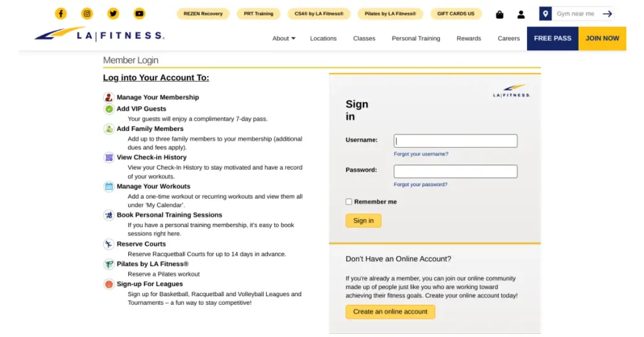Click the Member Login page title
Viewport: 644px width, 337px height.
click(x=131, y=60)
